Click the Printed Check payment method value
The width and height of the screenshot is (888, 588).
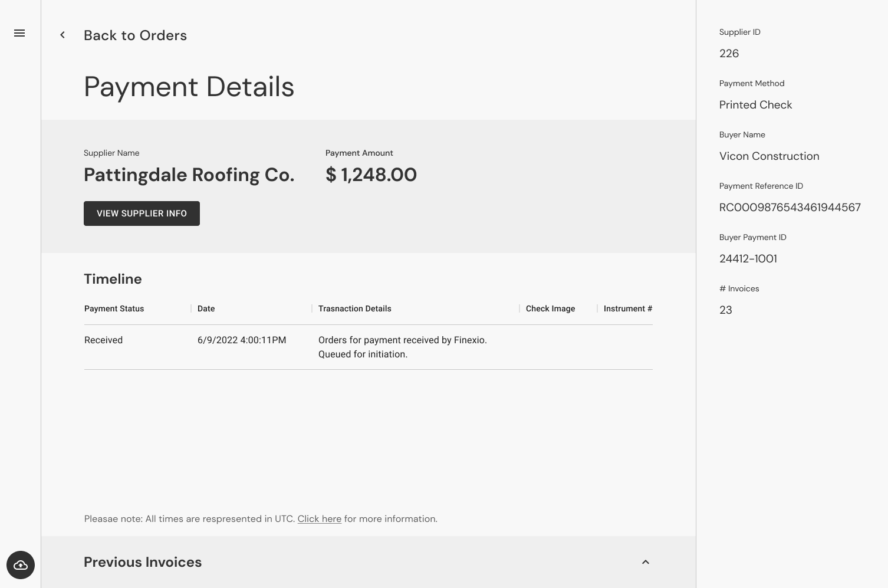coord(755,105)
